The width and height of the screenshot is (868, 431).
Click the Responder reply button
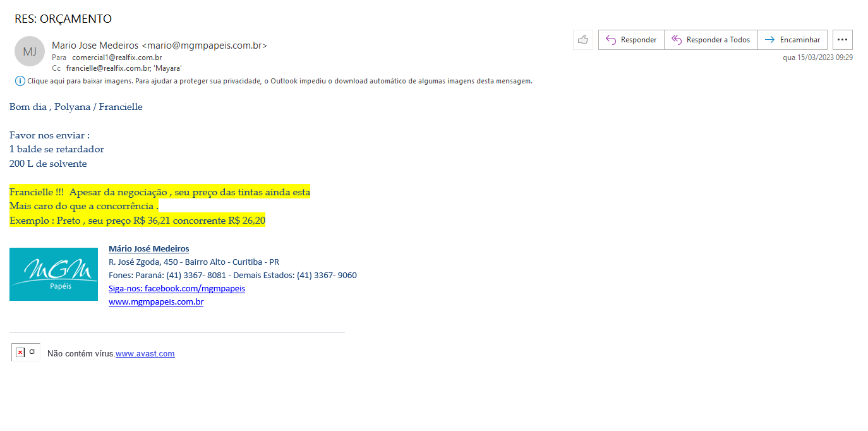pos(631,40)
